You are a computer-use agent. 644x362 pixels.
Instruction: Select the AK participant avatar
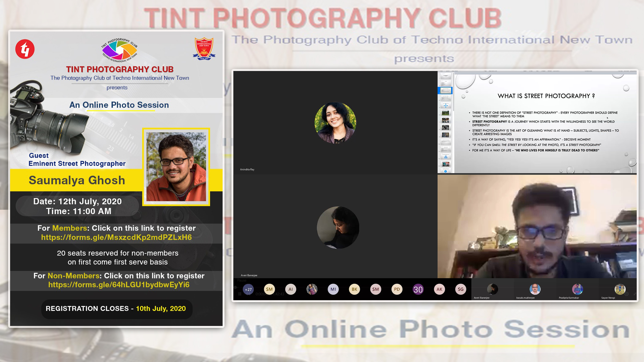[439, 289]
